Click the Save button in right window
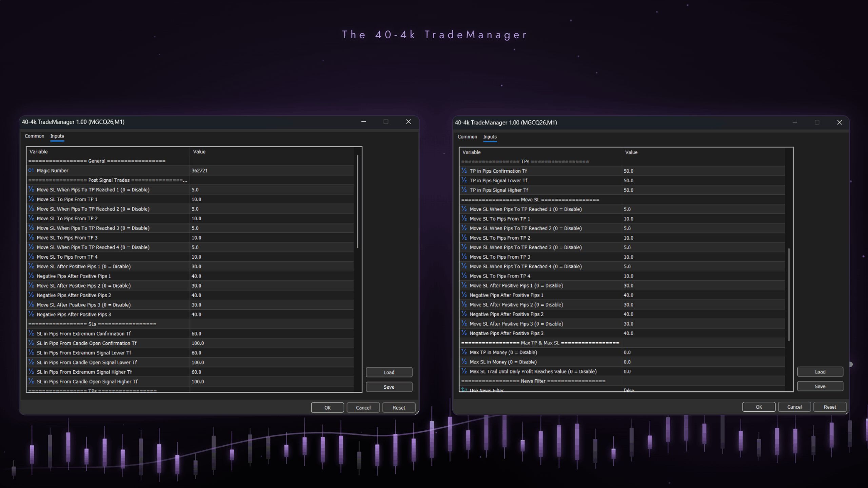The width and height of the screenshot is (868, 488). click(x=820, y=386)
